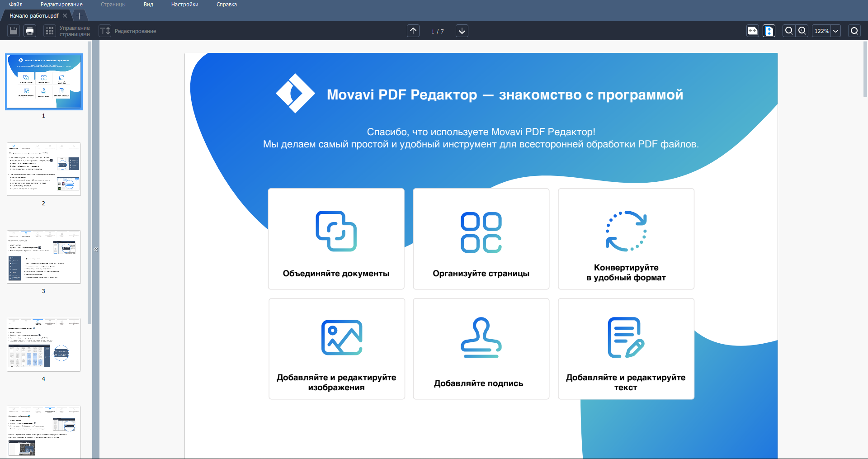This screenshot has height=459, width=868.
Task: Toggle the fit-to-page height icon
Action: point(769,31)
